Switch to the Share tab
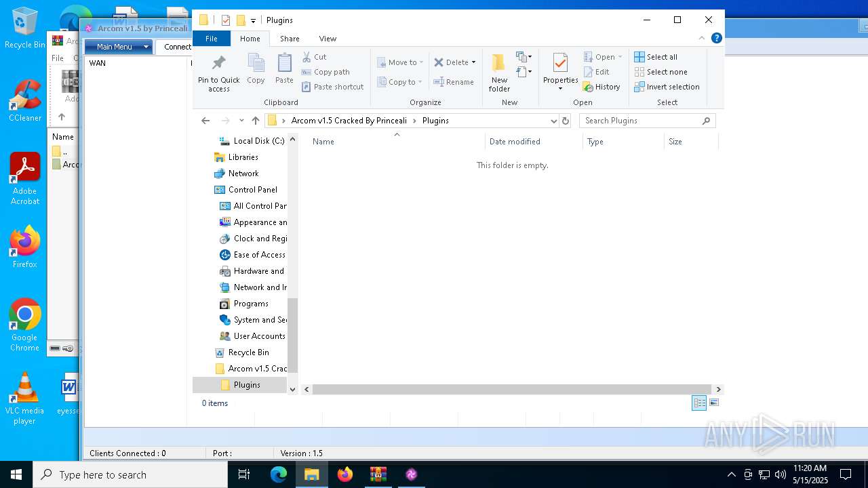The width and height of the screenshot is (868, 488). (x=290, y=39)
